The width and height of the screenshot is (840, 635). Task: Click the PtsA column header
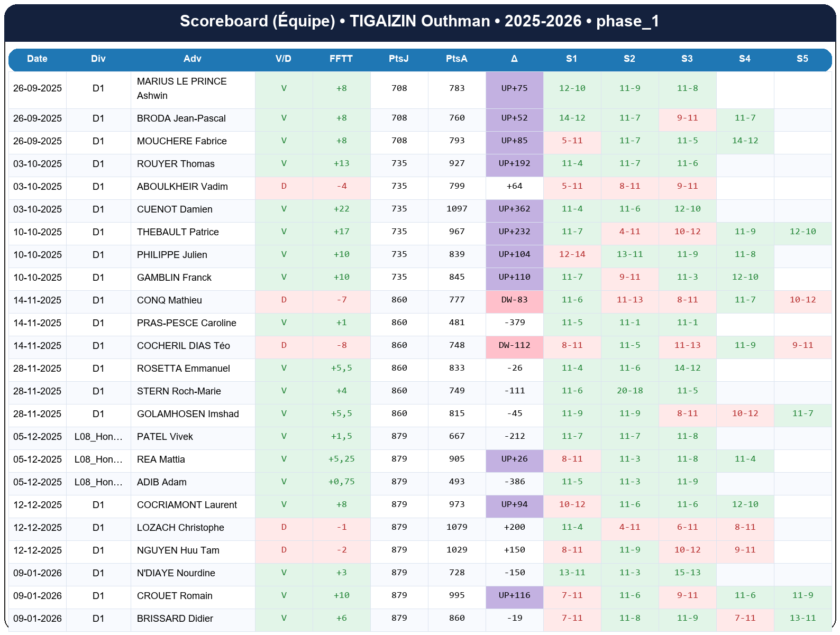[456, 59]
